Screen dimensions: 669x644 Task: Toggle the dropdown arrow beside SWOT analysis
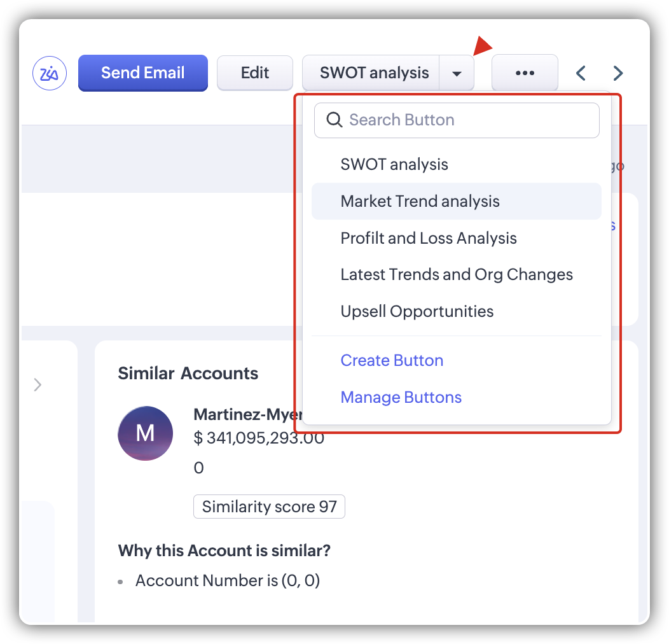(457, 73)
